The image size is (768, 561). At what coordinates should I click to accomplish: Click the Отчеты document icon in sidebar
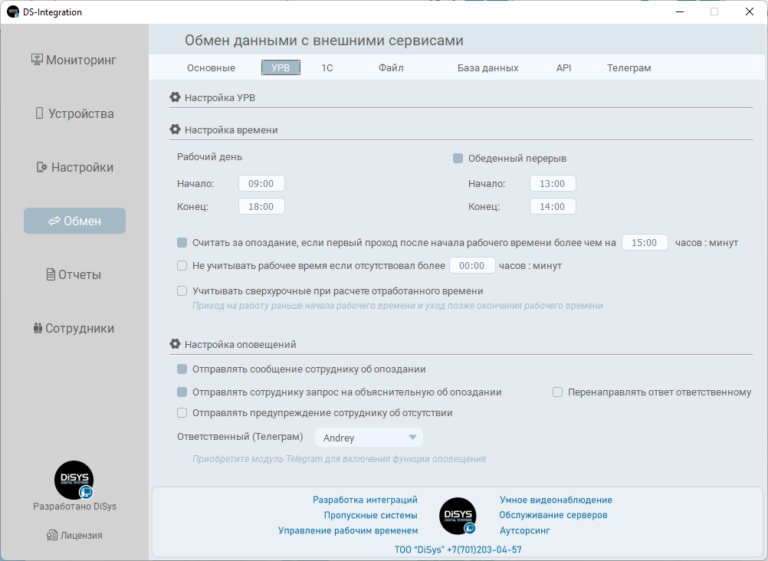click(x=50, y=275)
